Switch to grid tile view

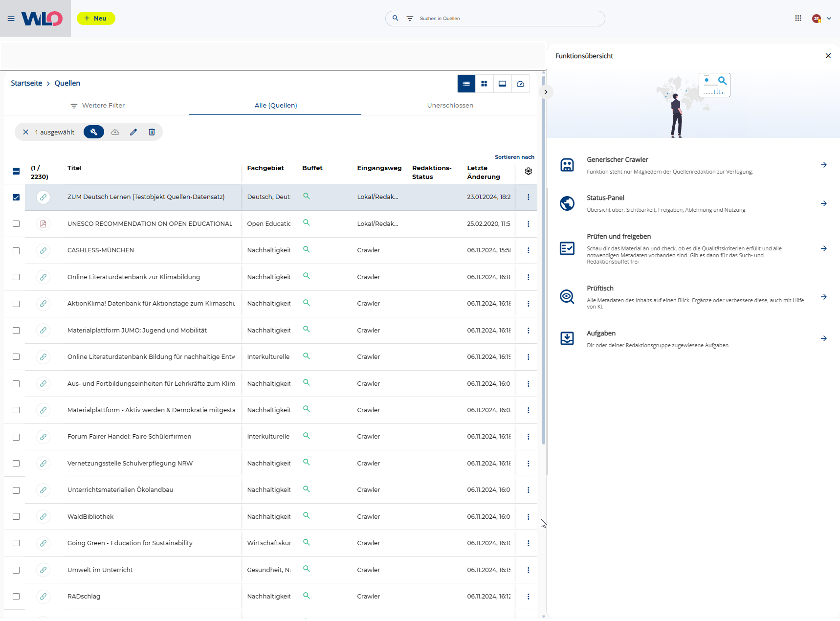tap(484, 84)
